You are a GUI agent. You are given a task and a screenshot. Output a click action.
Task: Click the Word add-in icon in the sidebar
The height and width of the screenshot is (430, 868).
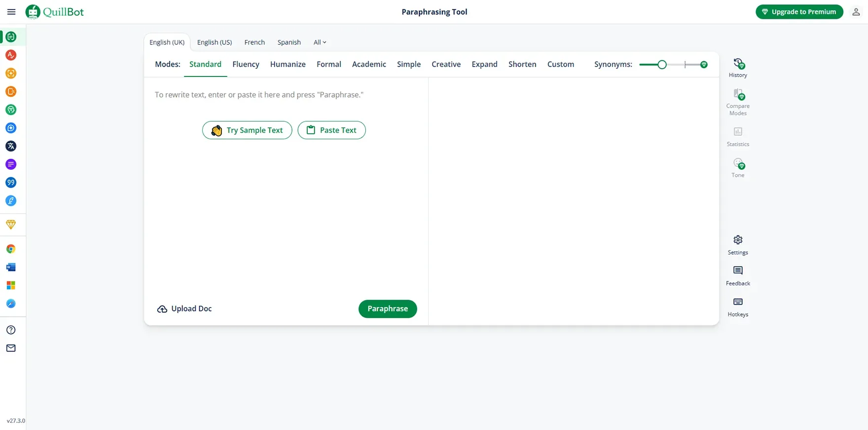tap(11, 268)
